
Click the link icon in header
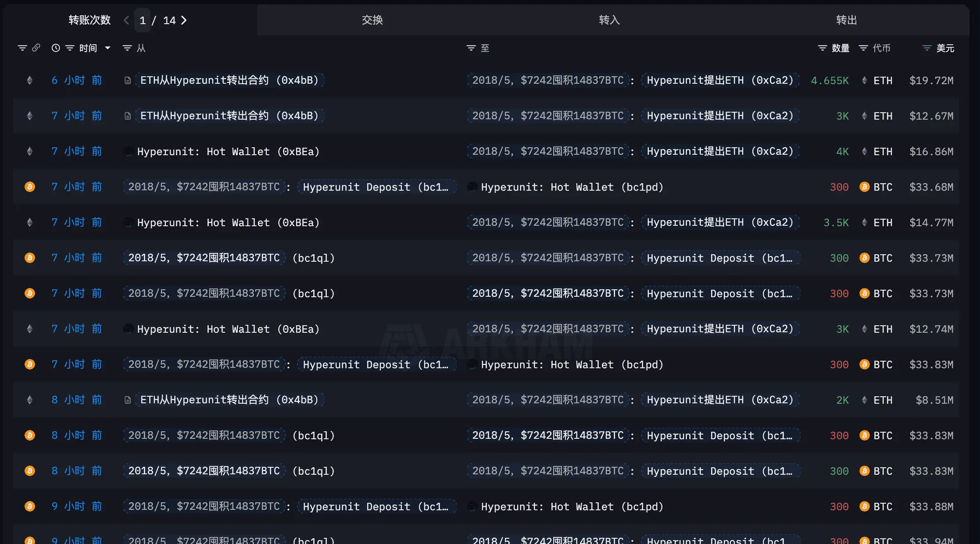(x=36, y=47)
